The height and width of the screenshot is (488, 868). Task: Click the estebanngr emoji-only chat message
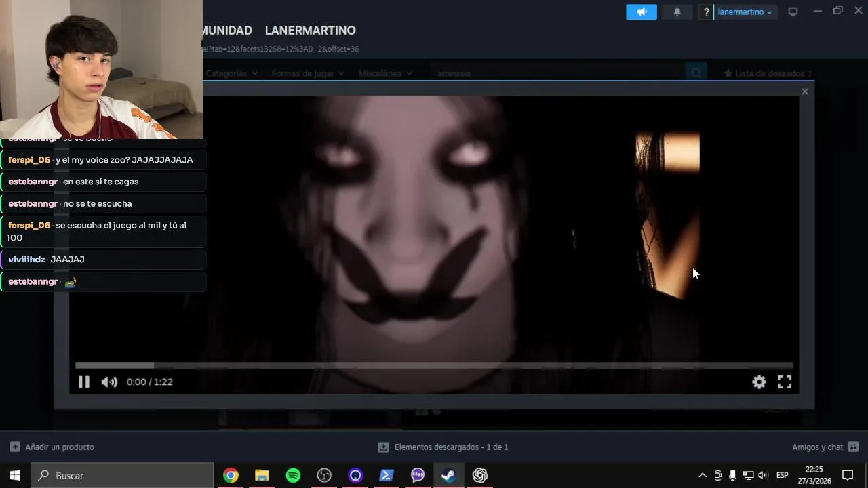(104, 281)
